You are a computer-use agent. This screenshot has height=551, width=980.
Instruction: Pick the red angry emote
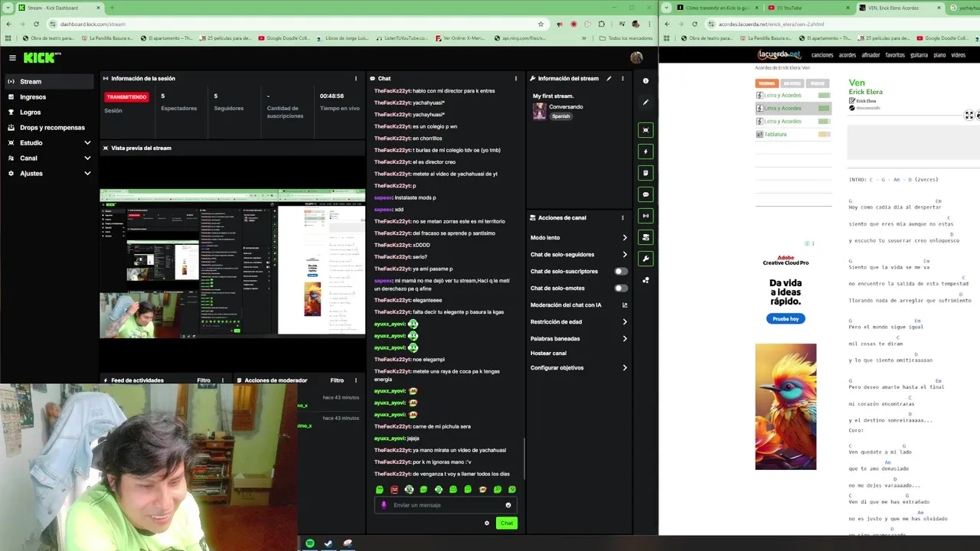pos(394,490)
